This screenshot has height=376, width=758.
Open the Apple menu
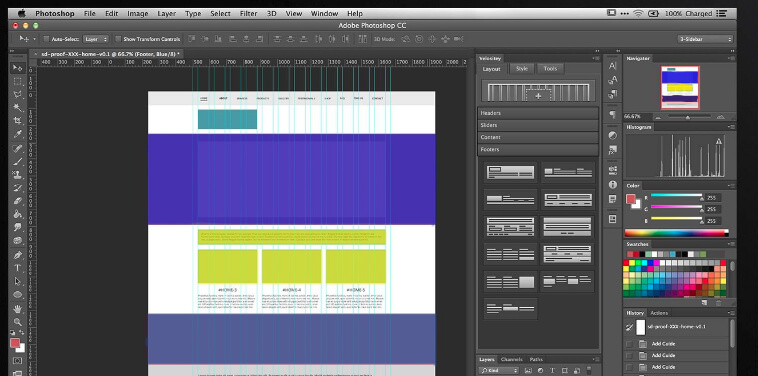click(x=22, y=14)
